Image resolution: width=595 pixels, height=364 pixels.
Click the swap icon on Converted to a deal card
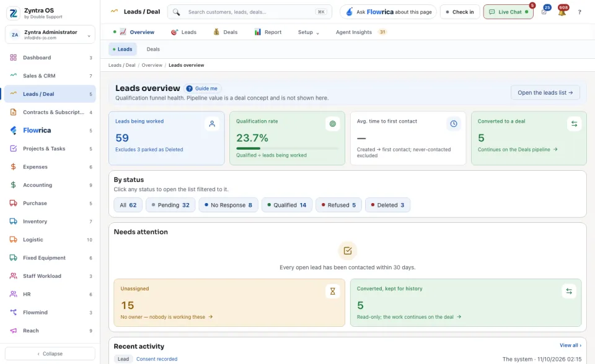click(x=574, y=124)
